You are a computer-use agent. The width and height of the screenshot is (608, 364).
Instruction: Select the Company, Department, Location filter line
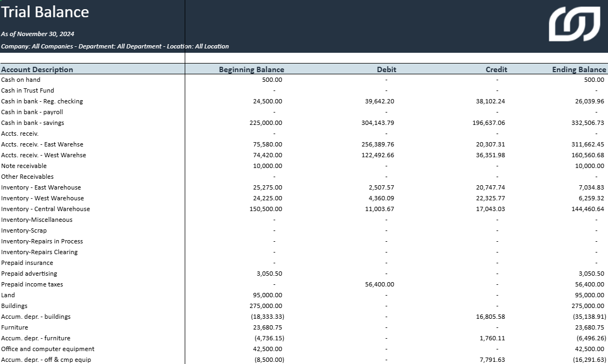point(115,46)
